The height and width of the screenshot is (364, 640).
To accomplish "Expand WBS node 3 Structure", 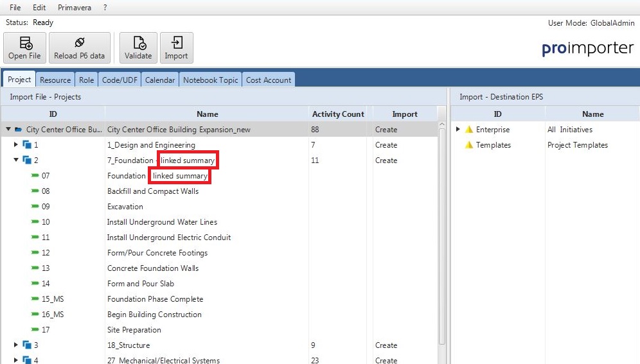I will [16, 345].
